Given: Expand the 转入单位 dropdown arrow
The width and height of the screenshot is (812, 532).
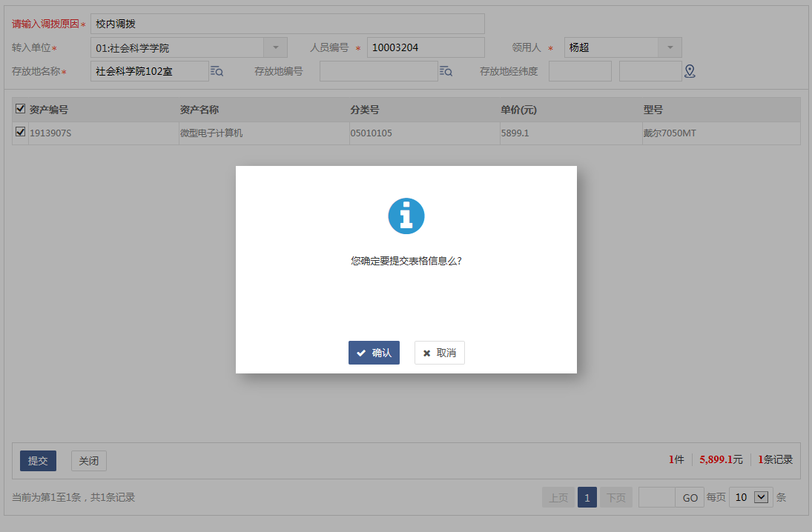Looking at the screenshot, I should tap(276, 47).
